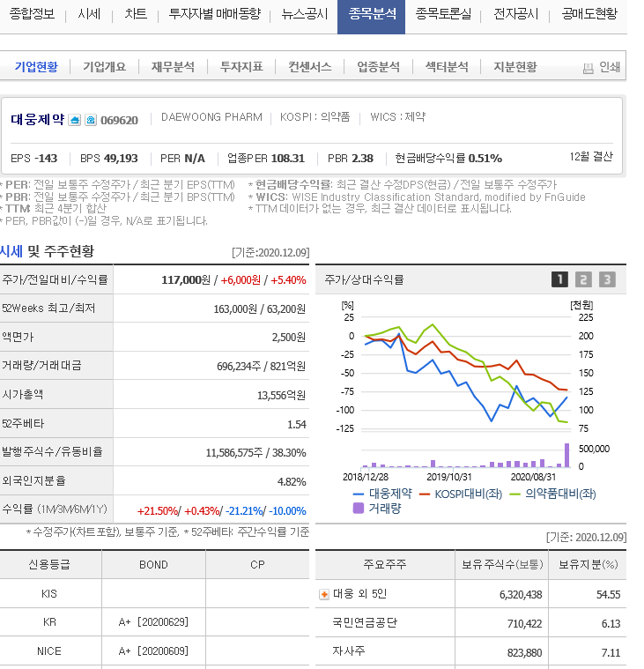
Task: Open the 전자공시 tab
Action: tap(515, 14)
